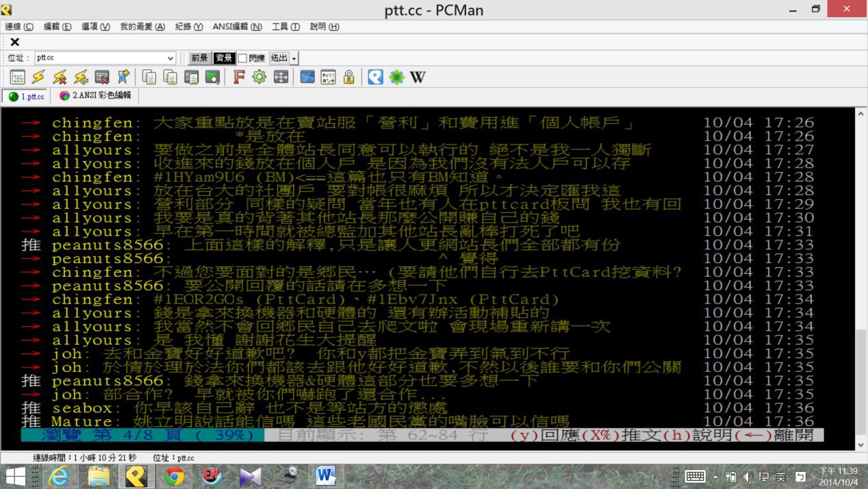This screenshot has height=489, width=868.
Task: Open the 紀錄 menu
Action: click(189, 27)
